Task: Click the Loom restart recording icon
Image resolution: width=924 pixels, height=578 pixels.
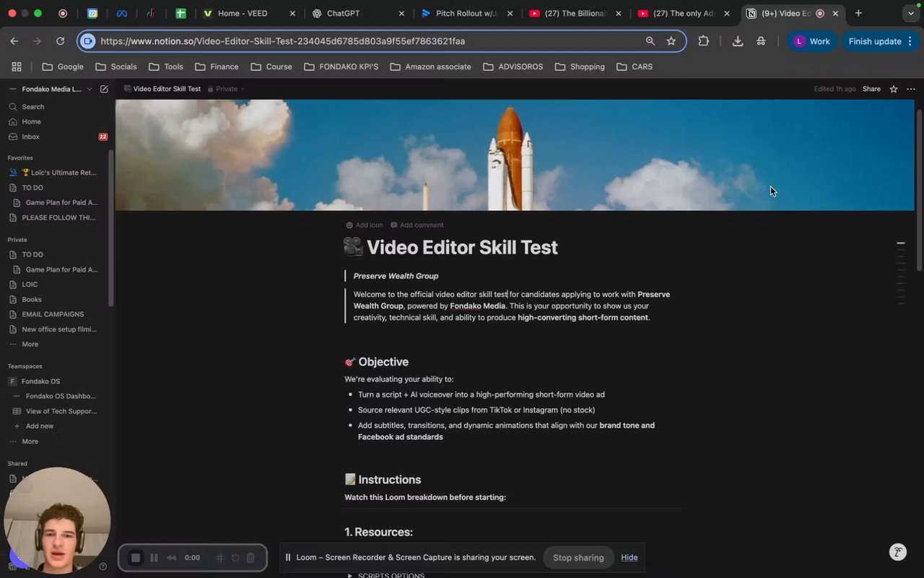Action: (235, 558)
